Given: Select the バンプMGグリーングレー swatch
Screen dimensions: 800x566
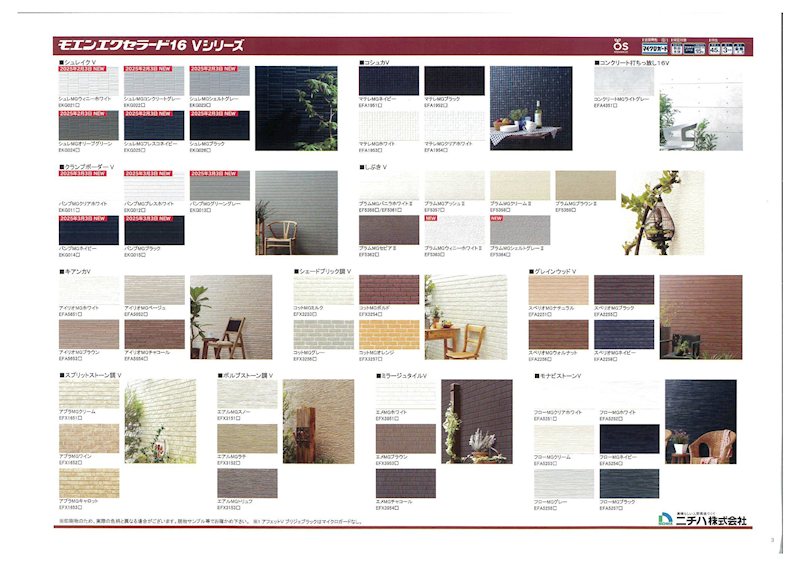Looking at the screenshot, I should pos(219,185).
